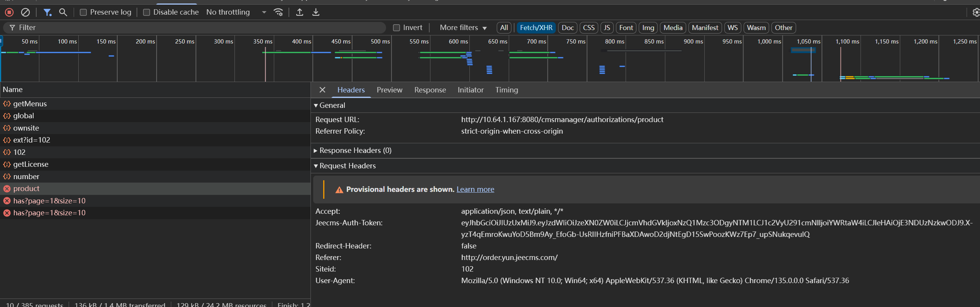Switch to the Preview tab
This screenshot has height=307, width=980.
pyautogui.click(x=389, y=90)
